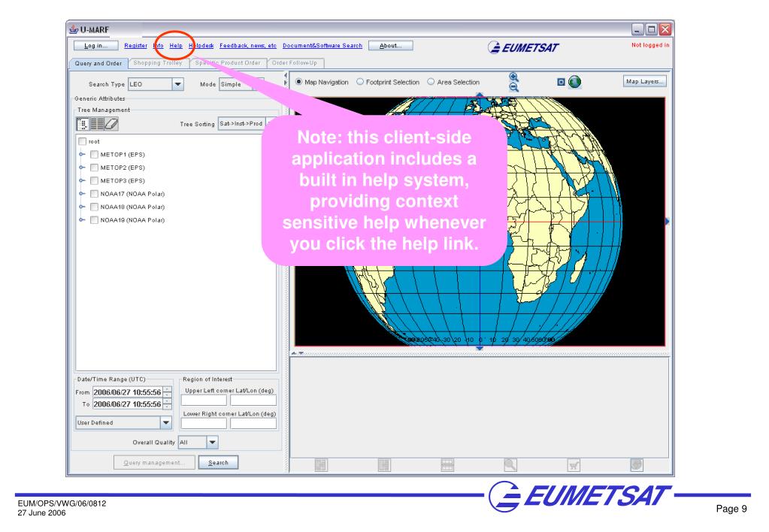Click the Query management... button
This screenshot has width=769, height=532.
pos(154,462)
